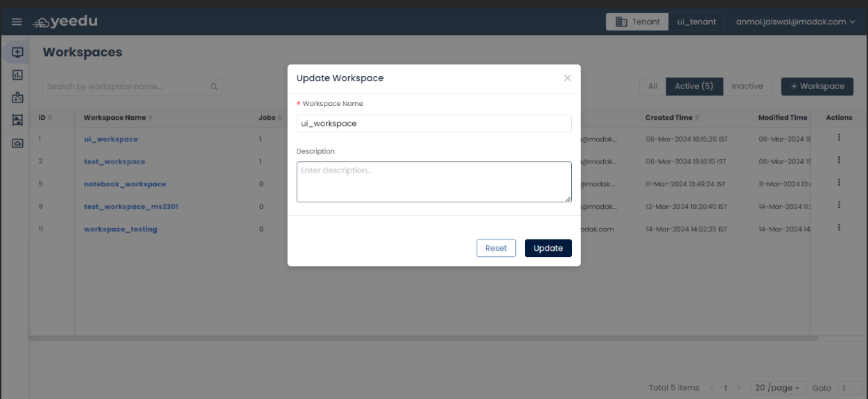Viewport: 868px width, 399px height.
Task: Click the Enter description text area
Action: click(x=433, y=181)
